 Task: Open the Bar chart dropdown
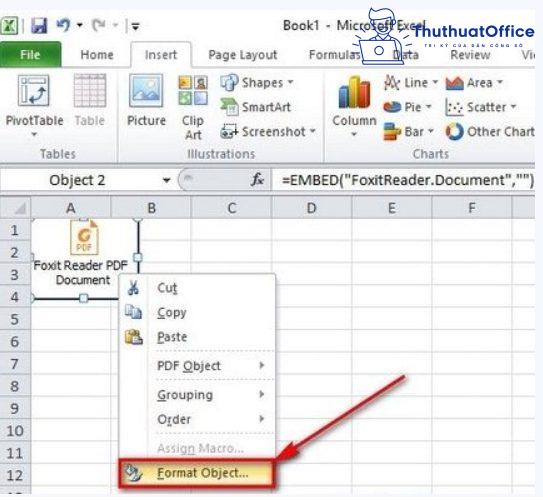[x=431, y=131]
